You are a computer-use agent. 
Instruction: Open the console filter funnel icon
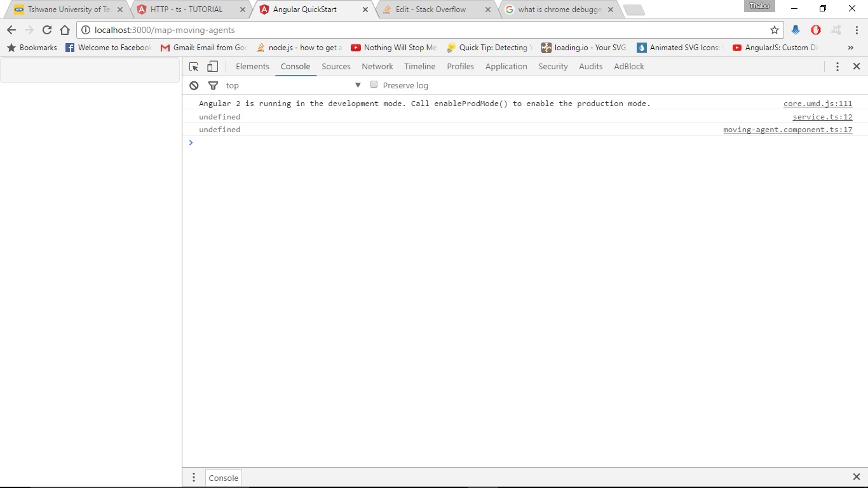[x=214, y=85]
